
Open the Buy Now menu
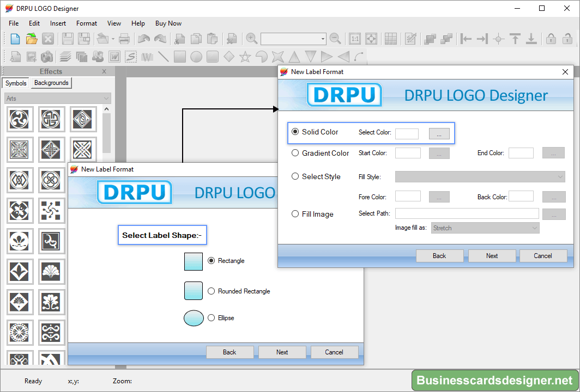click(168, 23)
